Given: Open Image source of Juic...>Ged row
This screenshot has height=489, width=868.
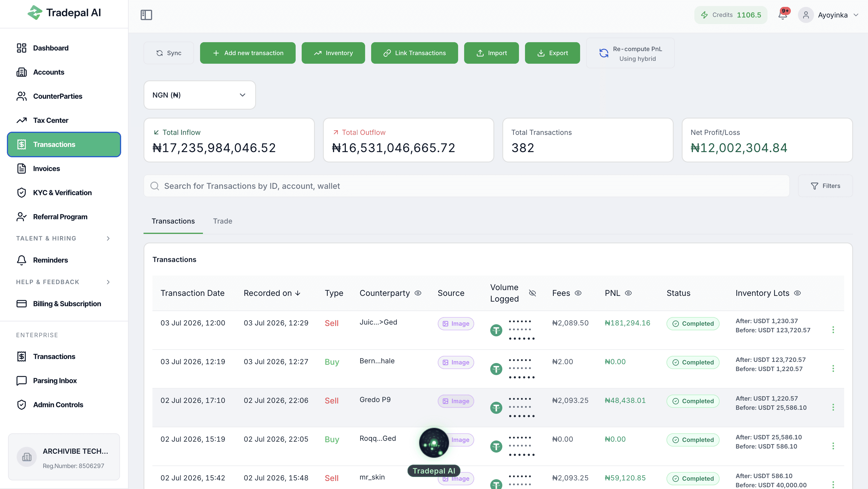Looking at the screenshot, I should 456,324.
